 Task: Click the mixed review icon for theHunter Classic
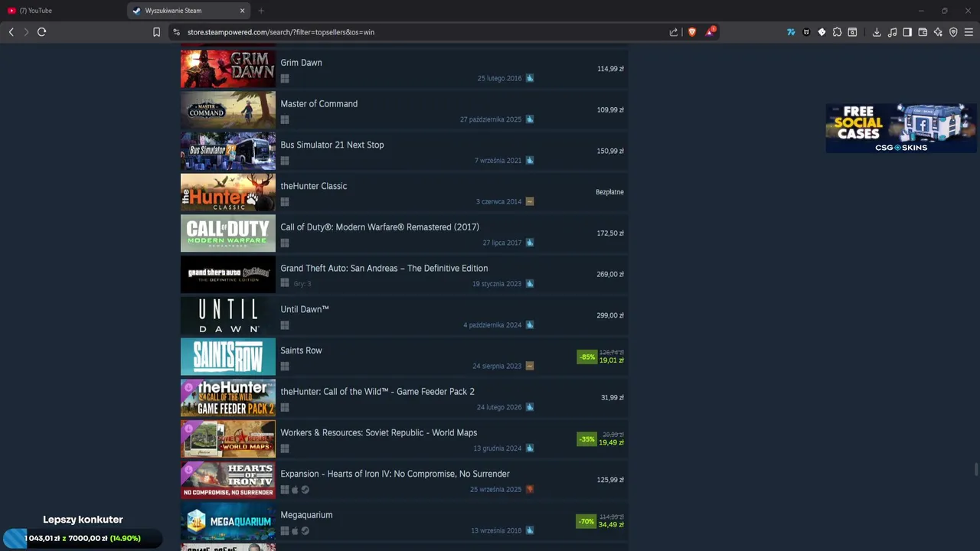(x=530, y=201)
